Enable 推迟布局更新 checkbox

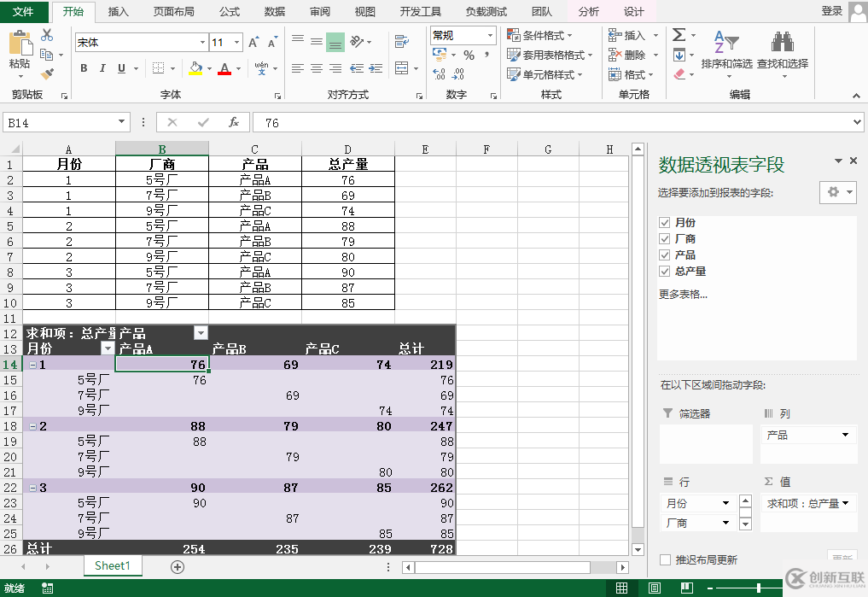pos(666,560)
